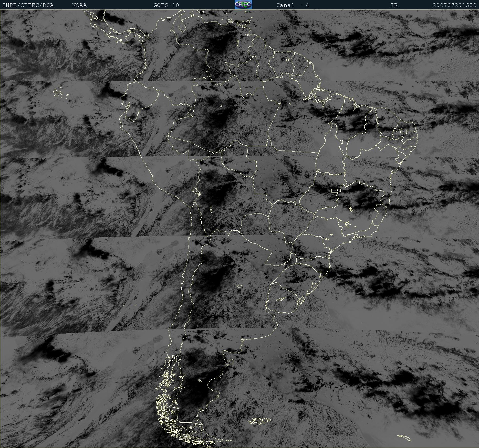Click the Galapagos Islands outline cluster
The height and width of the screenshot is (448, 479).
point(61,93)
